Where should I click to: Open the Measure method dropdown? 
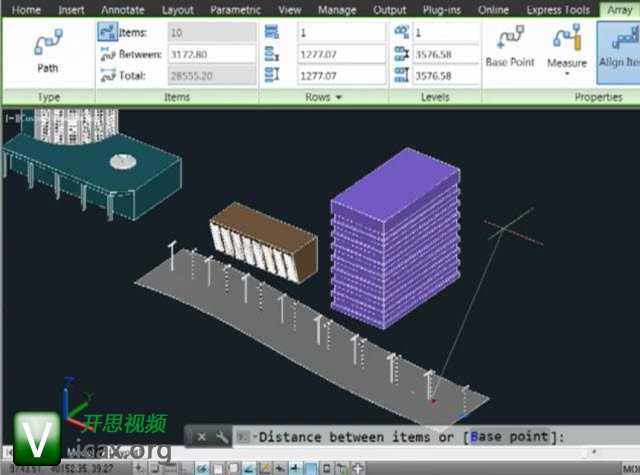pos(566,75)
